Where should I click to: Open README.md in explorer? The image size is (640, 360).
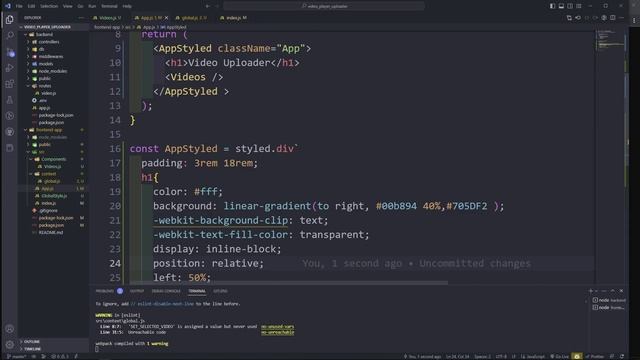coord(53,233)
